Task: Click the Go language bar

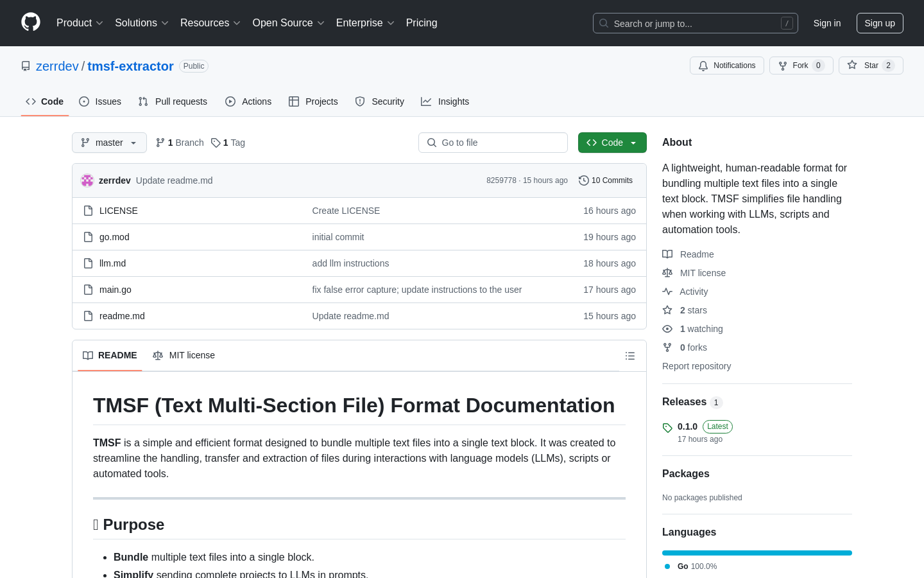Action: click(757, 553)
